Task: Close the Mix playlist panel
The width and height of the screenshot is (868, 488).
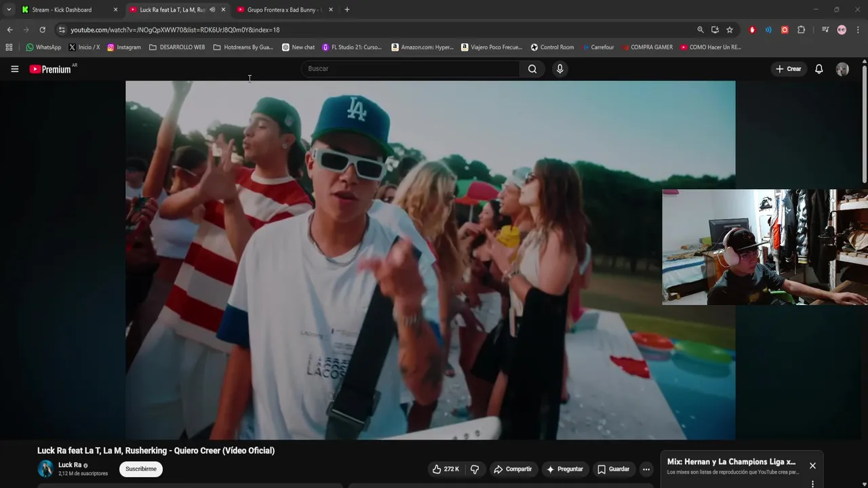Action: click(x=812, y=466)
